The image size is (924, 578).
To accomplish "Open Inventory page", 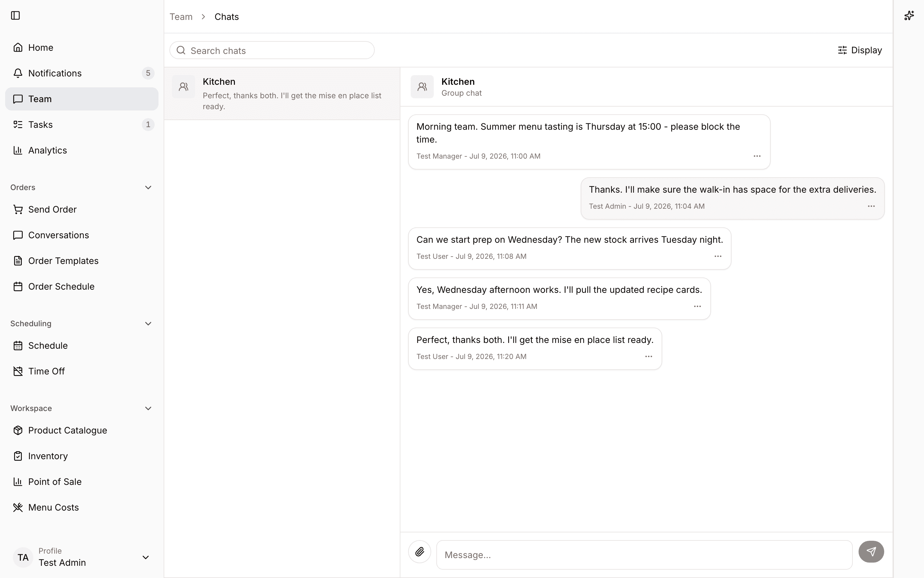I will click(x=82, y=456).
